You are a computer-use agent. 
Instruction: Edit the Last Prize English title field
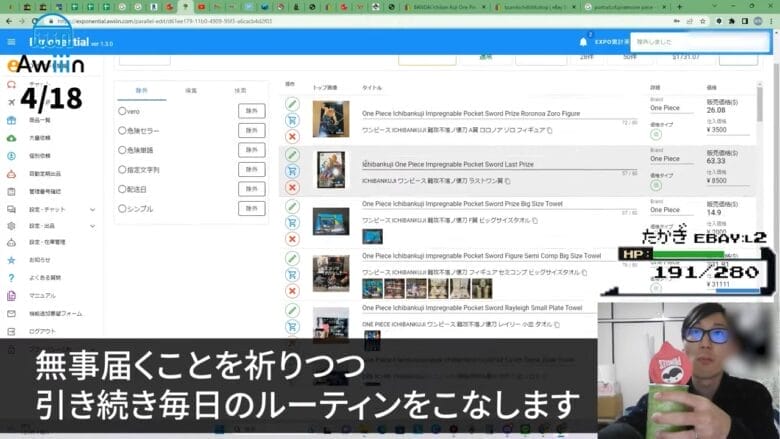pyautogui.click(x=499, y=164)
